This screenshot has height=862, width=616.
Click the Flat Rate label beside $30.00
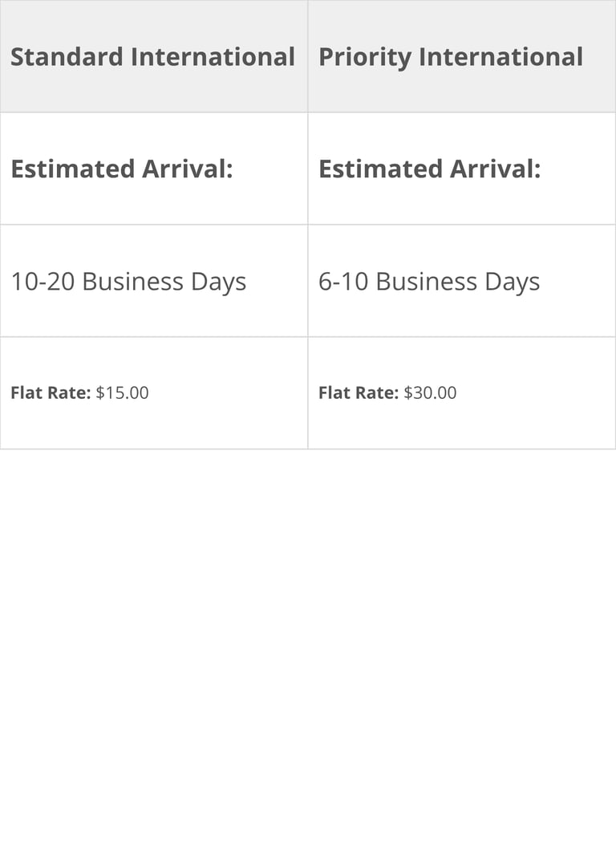tap(358, 392)
